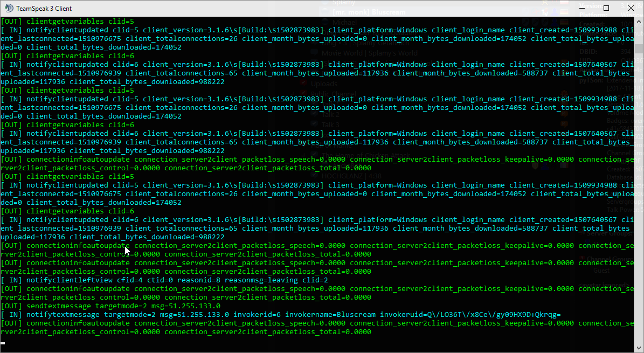Image resolution: width=644 pixels, height=353 pixels.
Task: Click the console vertical scrollbar thumb
Action: [639, 49]
